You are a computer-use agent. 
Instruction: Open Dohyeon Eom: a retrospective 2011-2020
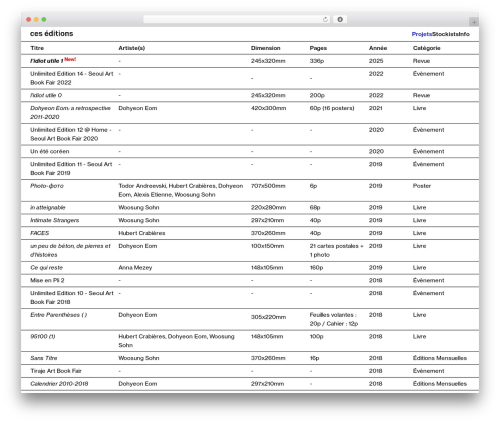pyautogui.click(x=70, y=112)
